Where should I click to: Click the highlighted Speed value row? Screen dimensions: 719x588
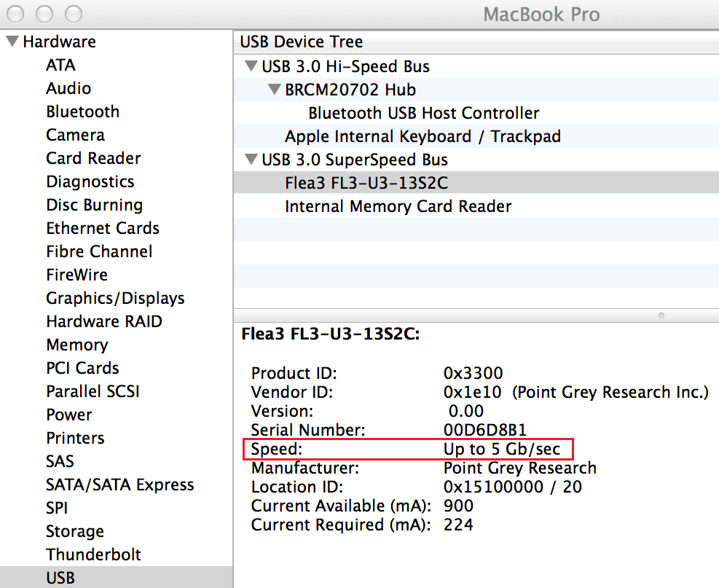[x=408, y=449]
